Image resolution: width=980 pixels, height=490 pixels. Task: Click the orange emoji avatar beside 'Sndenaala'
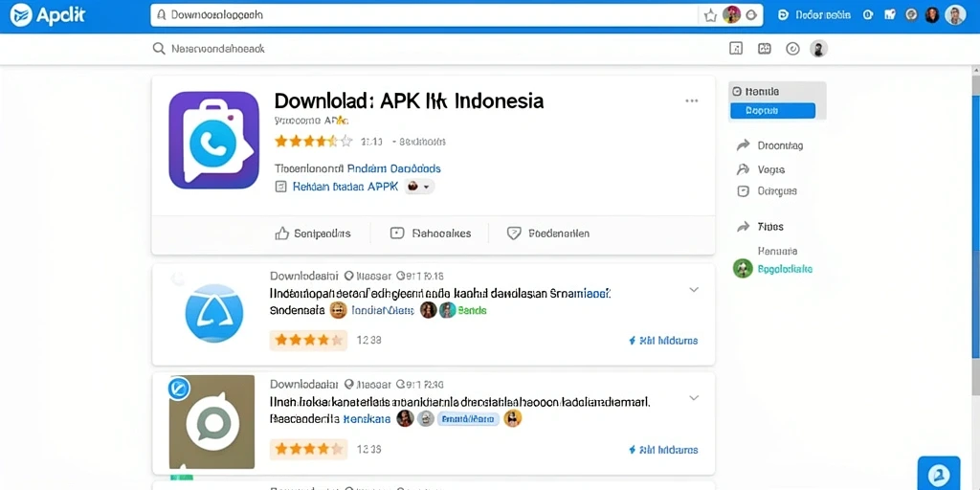click(x=338, y=310)
